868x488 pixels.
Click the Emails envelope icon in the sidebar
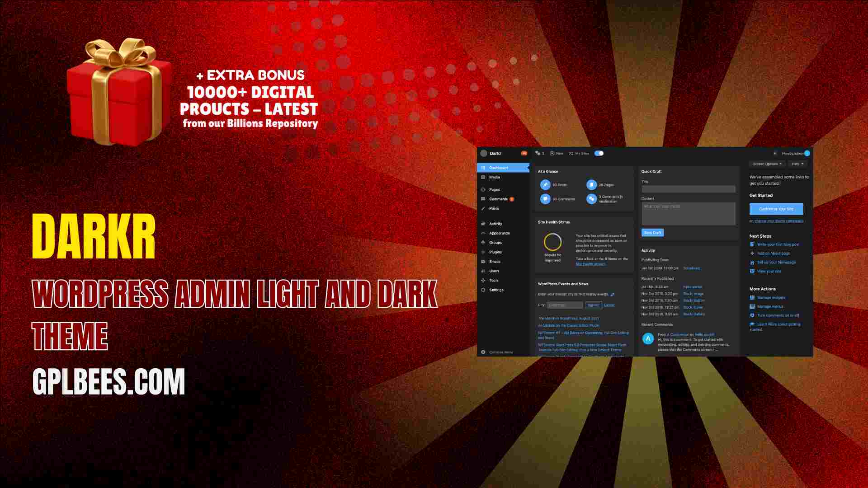point(483,262)
